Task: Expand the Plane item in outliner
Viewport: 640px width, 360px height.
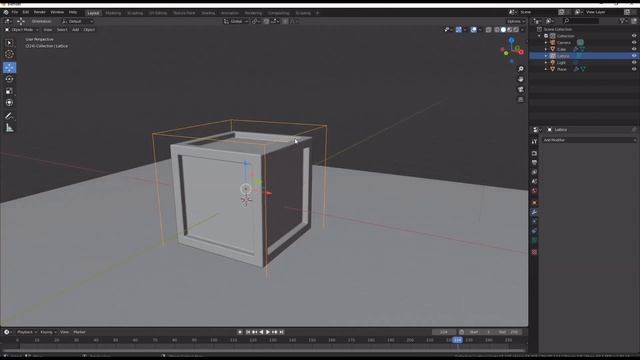Action: coord(546,69)
